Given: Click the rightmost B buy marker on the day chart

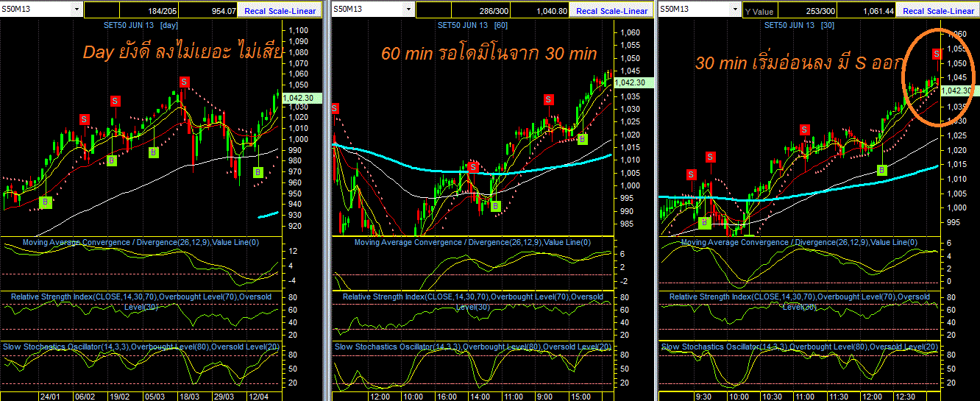Looking at the screenshot, I should [x=258, y=172].
